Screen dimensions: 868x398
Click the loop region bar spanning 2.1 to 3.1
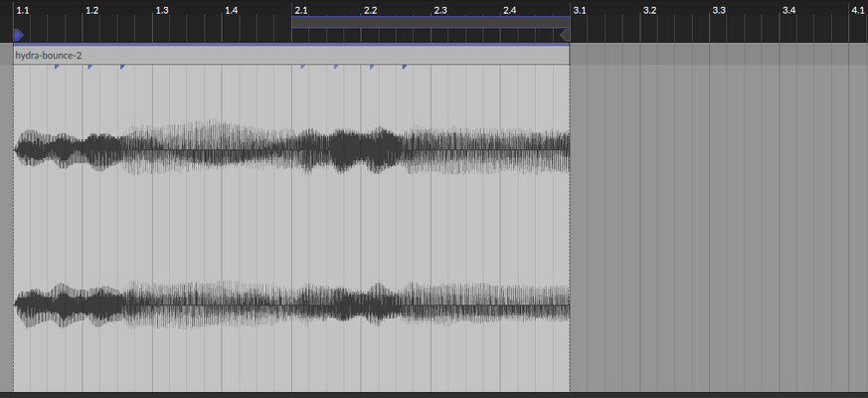pos(431,22)
